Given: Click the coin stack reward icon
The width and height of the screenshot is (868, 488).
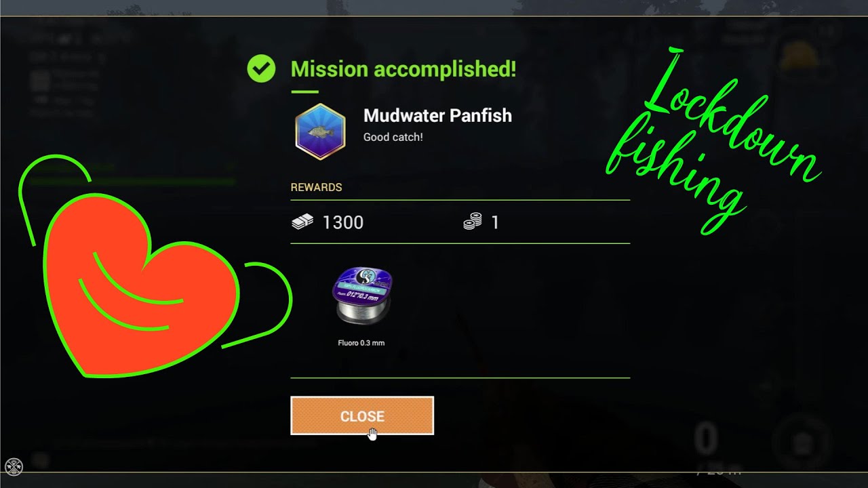Looking at the screenshot, I should point(473,222).
